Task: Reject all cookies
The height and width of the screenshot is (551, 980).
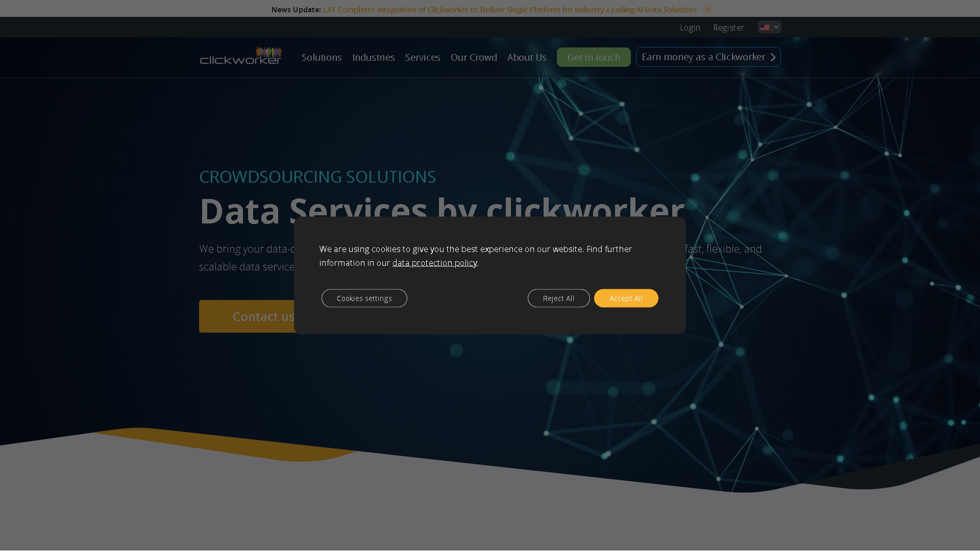Action: (x=558, y=298)
